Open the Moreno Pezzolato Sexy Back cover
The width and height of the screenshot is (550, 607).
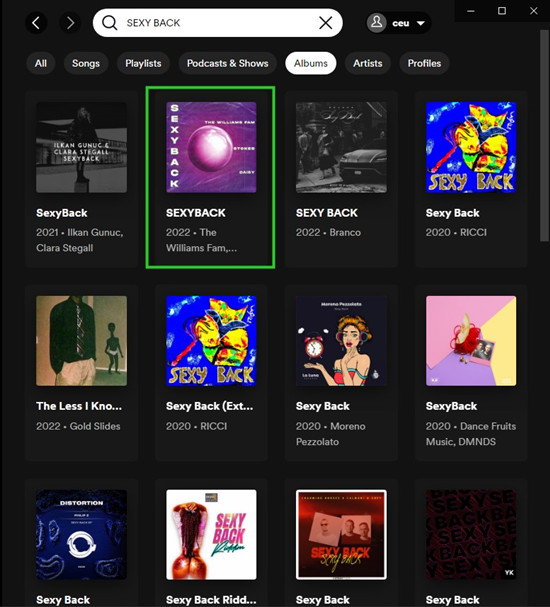click(341, 341)
